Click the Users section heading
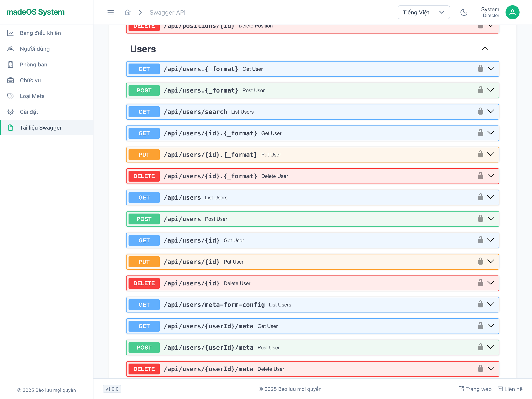 (143, 49)
